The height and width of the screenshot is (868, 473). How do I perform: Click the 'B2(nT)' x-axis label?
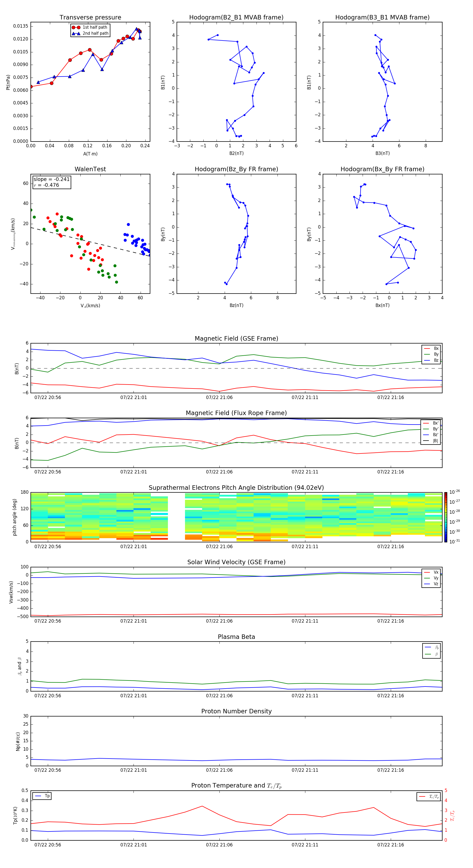pos(236,153)
